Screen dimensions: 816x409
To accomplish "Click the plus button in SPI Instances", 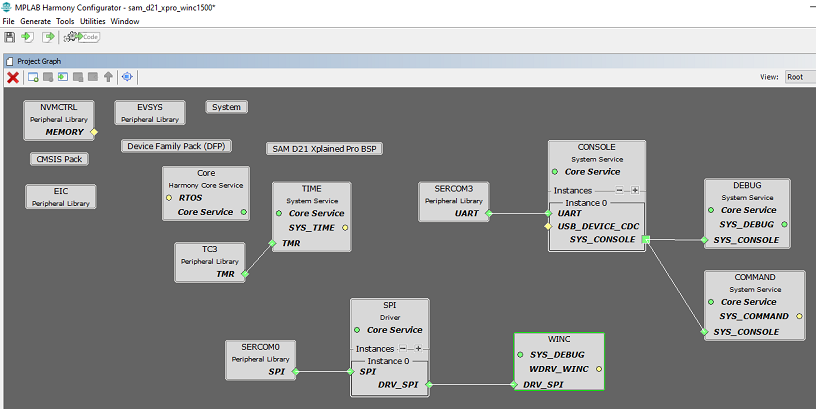I will 419,348.
